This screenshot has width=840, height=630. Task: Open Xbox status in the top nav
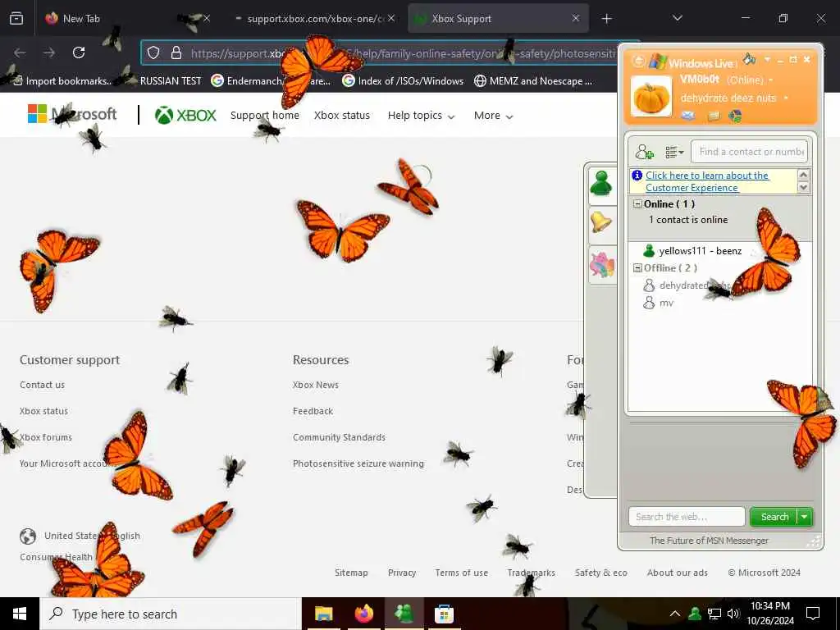[342, 115]
